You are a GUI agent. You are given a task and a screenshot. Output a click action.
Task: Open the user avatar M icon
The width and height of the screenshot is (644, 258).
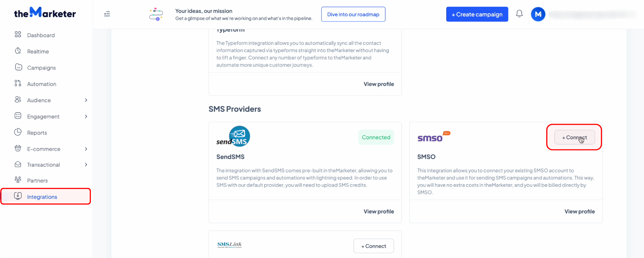538,14
